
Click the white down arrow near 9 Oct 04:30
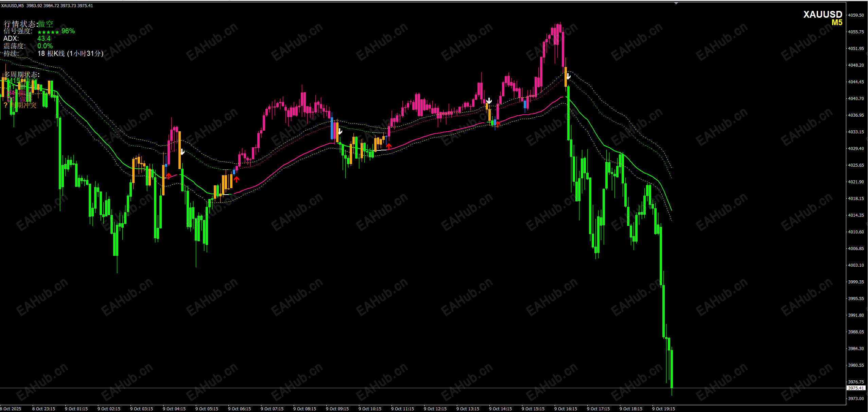183,152
